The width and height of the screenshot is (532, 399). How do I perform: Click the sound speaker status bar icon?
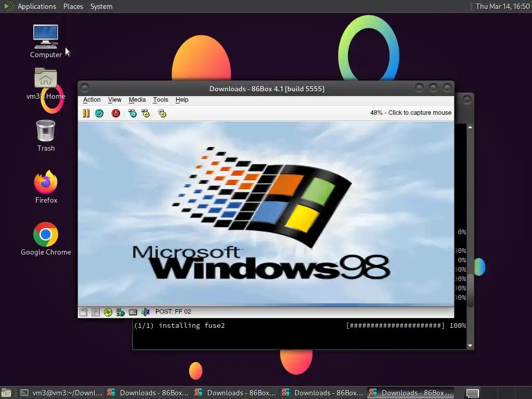[145, 312]
